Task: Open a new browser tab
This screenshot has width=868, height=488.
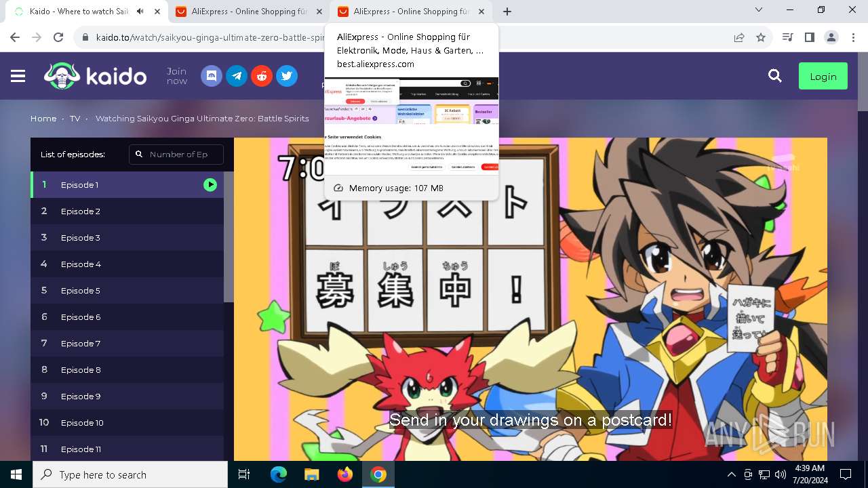Action: point(507,12)
